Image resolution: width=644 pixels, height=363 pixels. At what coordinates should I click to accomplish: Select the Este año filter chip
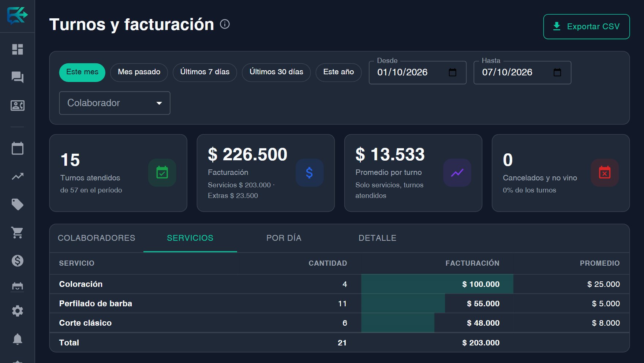(338, 72)
